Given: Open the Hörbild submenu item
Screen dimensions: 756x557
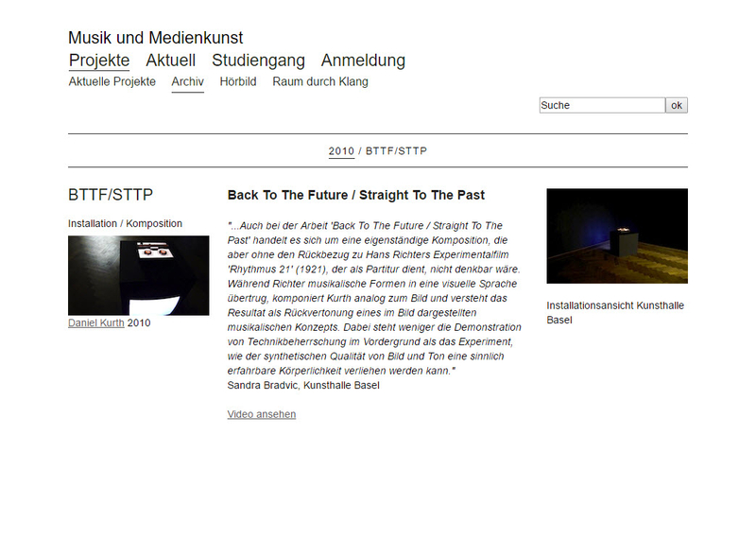Looking at the screenshot, I should [238, 81].
